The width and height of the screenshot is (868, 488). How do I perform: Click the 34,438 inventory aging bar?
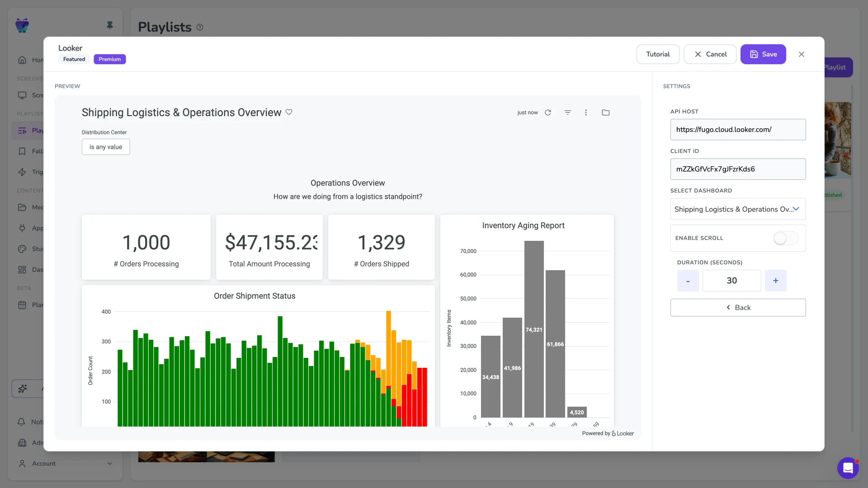point(491,377)
